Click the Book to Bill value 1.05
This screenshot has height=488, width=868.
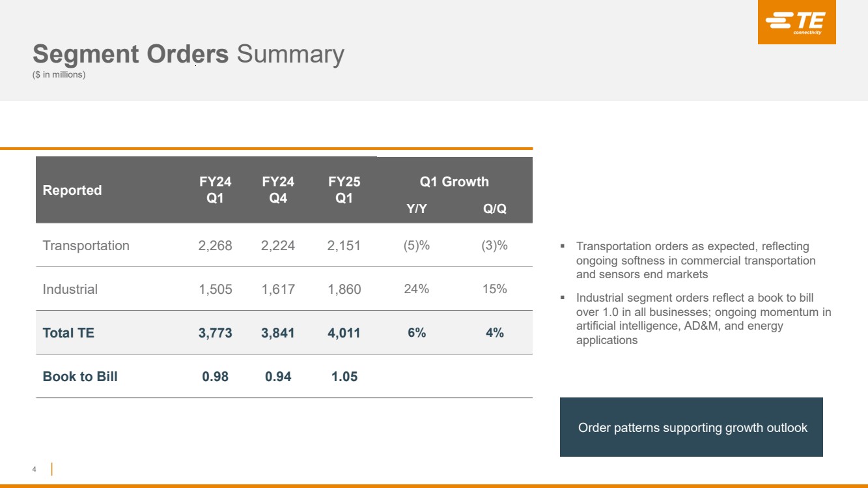tap(344, 377)
